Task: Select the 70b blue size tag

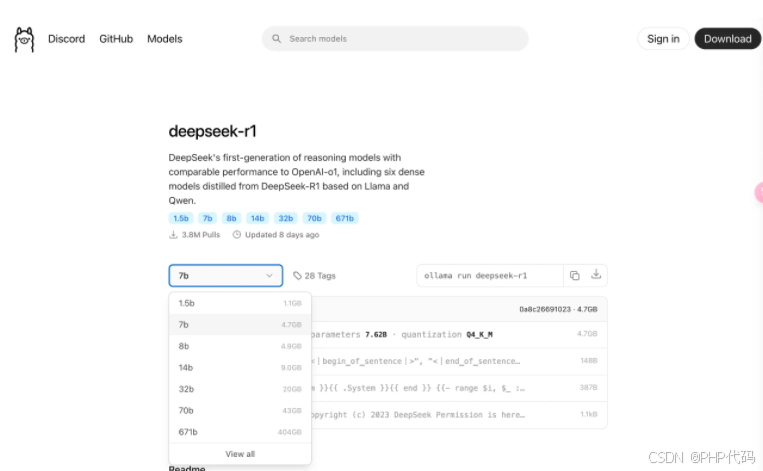Action: pyautogui.click(x=314, y=218)
